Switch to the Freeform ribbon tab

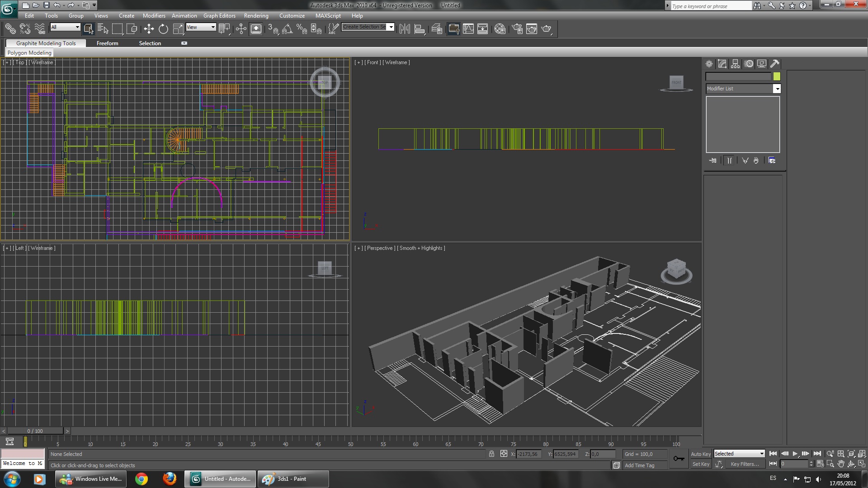(107, 43)
